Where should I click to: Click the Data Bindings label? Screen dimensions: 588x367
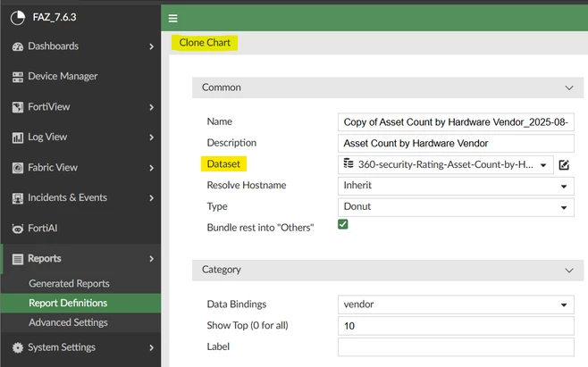[237, 304]
